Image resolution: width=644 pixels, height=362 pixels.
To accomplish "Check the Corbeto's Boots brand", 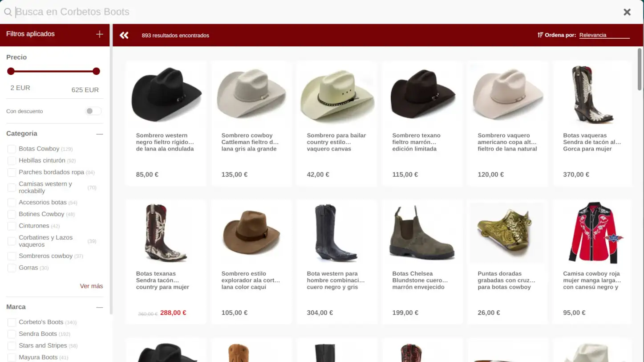I will click(12, 322).
